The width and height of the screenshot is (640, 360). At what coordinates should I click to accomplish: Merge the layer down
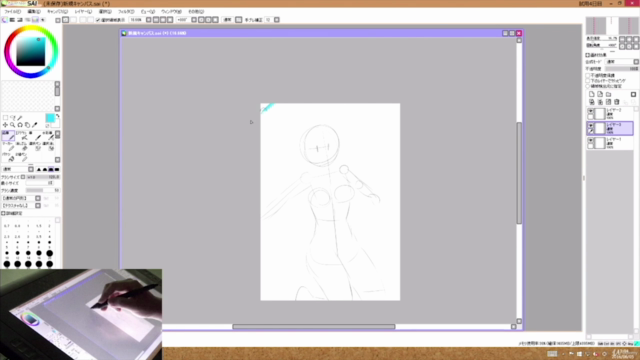click(x=600, y=102)
